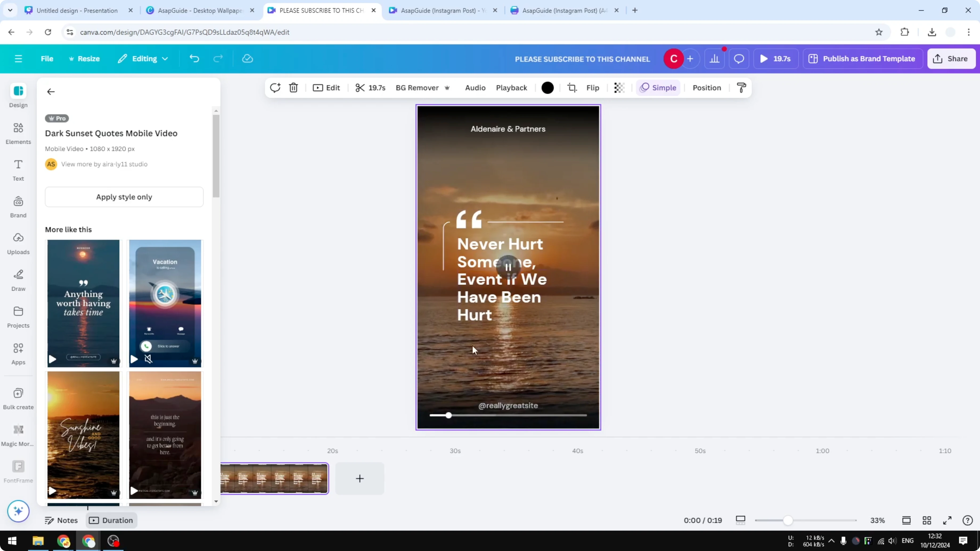Delete the selected video clip
The image size is (980, 551).
(293, 88)
